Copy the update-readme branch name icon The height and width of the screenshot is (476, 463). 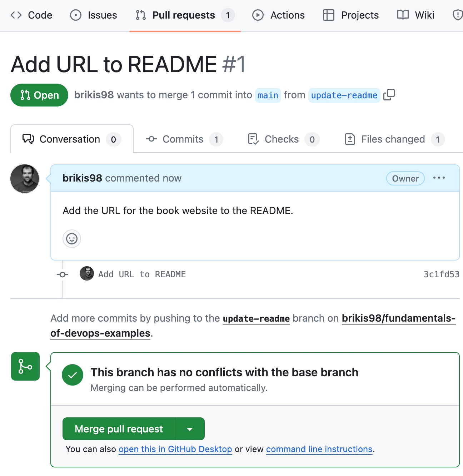point(389,95)
